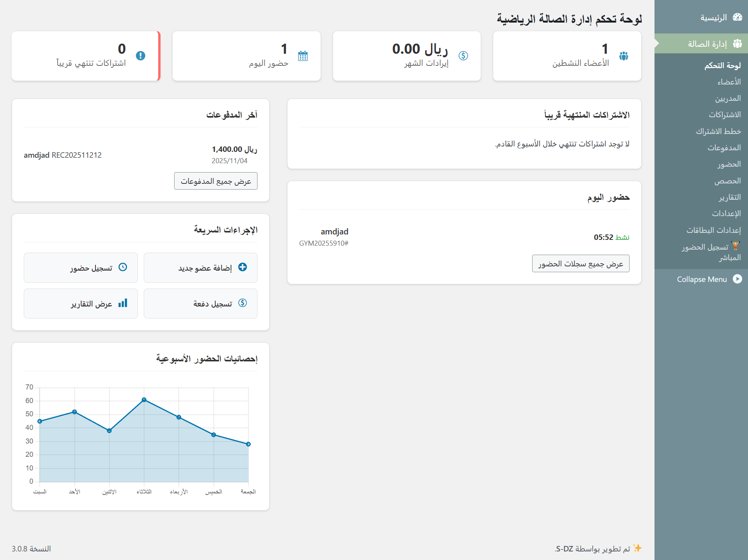Click the monthly revenue dollar icon

[x=463, y=56]
